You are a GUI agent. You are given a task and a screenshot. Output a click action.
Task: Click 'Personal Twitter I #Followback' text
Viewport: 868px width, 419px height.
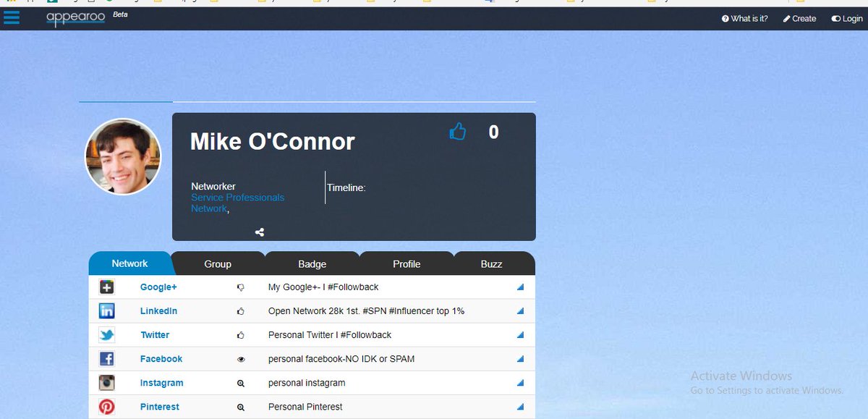330,335
